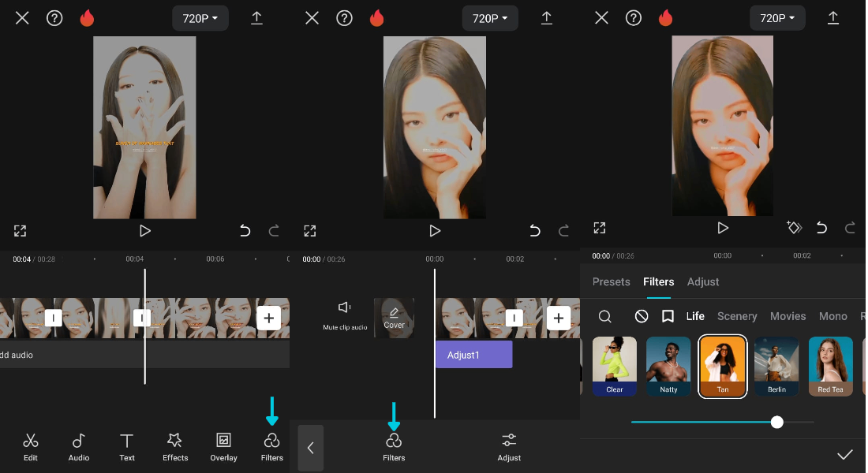The height and width of the screenshot is (473, 868).
Task: Redo in the middle screen
Action: [x=563, y=230]
